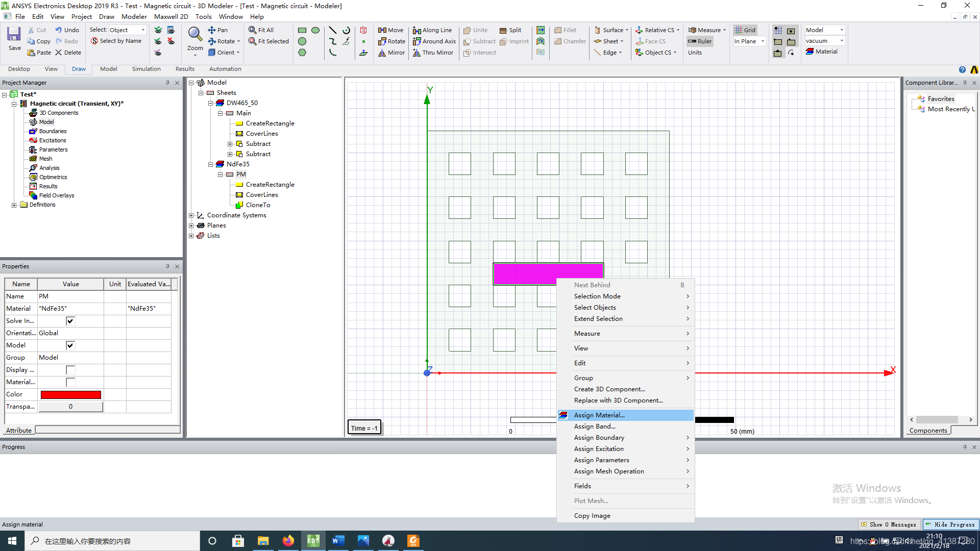
Task: Open Firefox from the taskbar
Action: [x=288, y=541]
